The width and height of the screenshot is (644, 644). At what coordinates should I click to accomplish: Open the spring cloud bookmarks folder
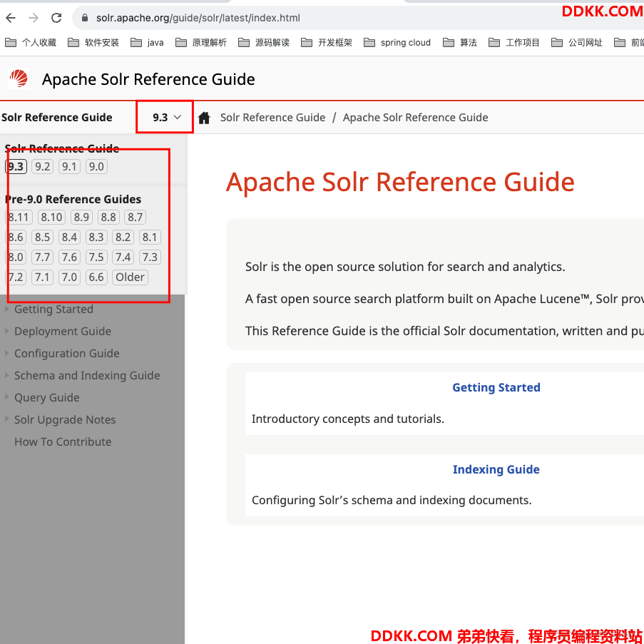(x=397, y=42)
